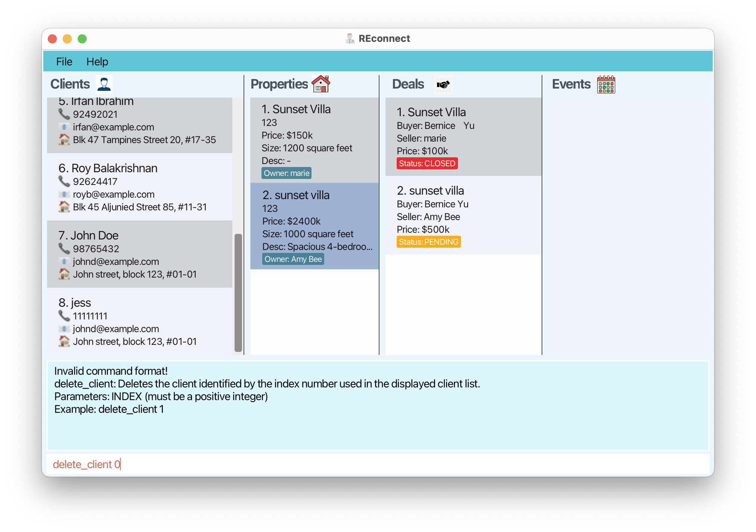Open the Help menu
The height and width of the screenshot is (532, 756).
click(97, 62)
